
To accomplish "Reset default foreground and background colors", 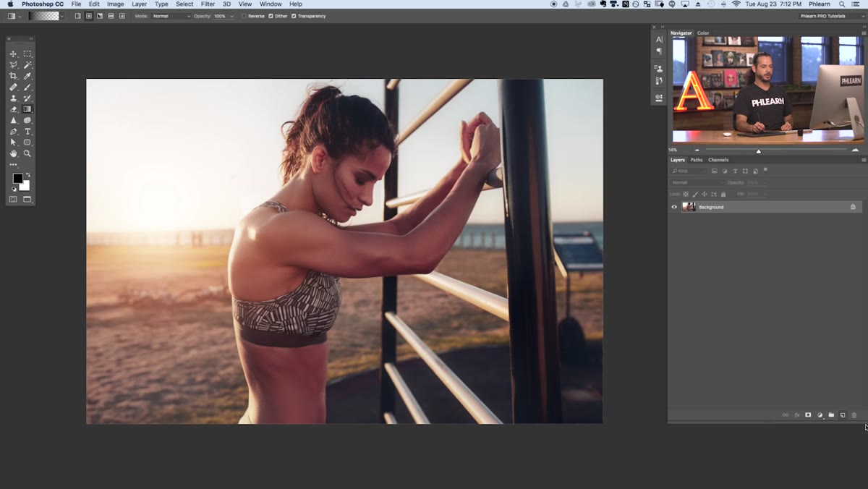I will pos(13,189).
